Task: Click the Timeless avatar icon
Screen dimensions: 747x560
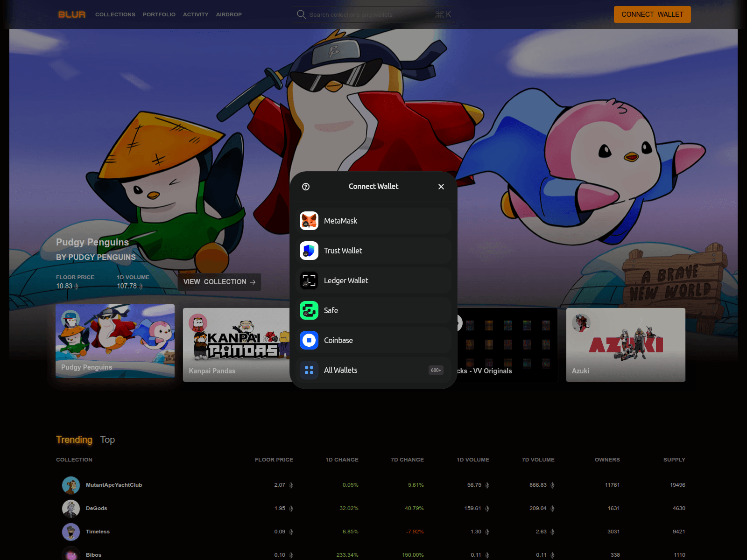Action: click(x=71, y=532)
